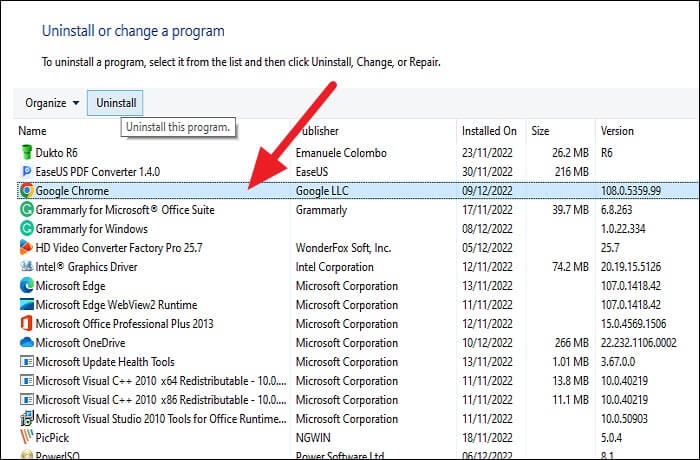Open the Organize dropdown menu
Viewport: 700px width, 460px height.
point(53,103)
